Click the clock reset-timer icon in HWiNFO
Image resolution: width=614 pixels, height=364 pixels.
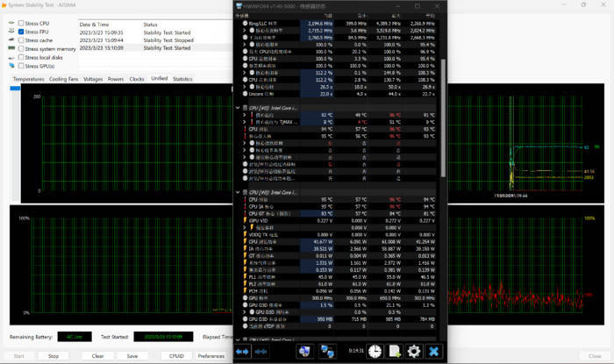coord(375,352)
